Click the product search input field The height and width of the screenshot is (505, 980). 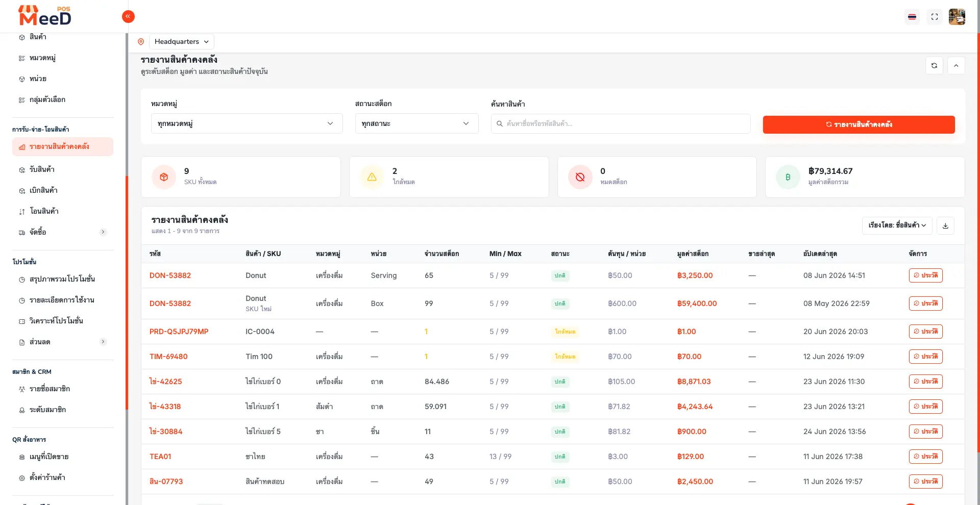(621, 123)
